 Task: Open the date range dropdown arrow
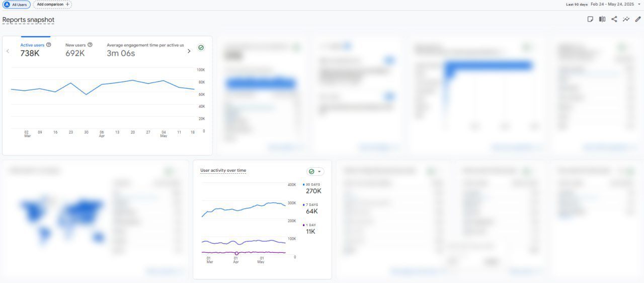(639, 4)
